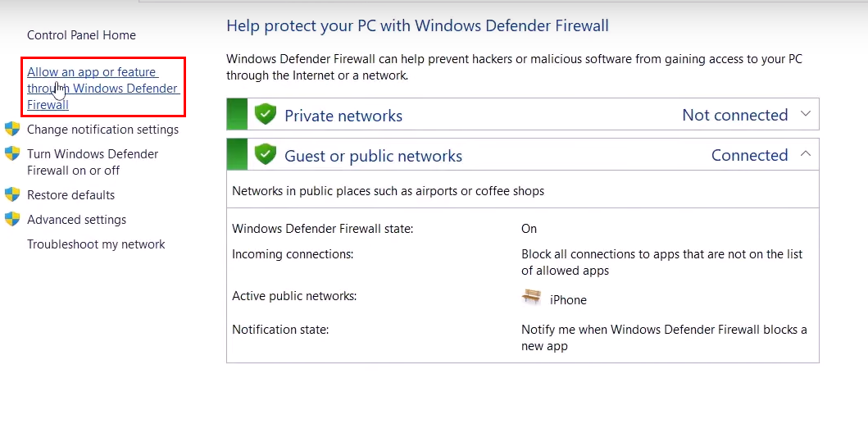This screenshot has height=433, width=868.
Task: Click the Private networks section title
Action: (x=343, y=116)
